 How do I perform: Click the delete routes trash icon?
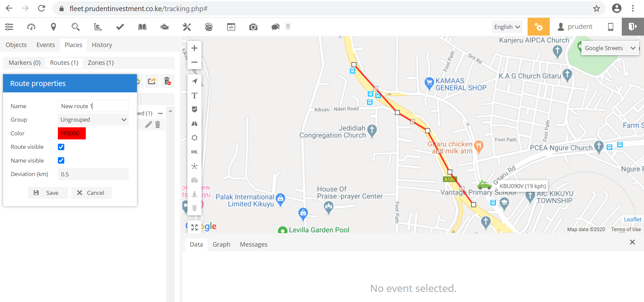tap(167, 81)
